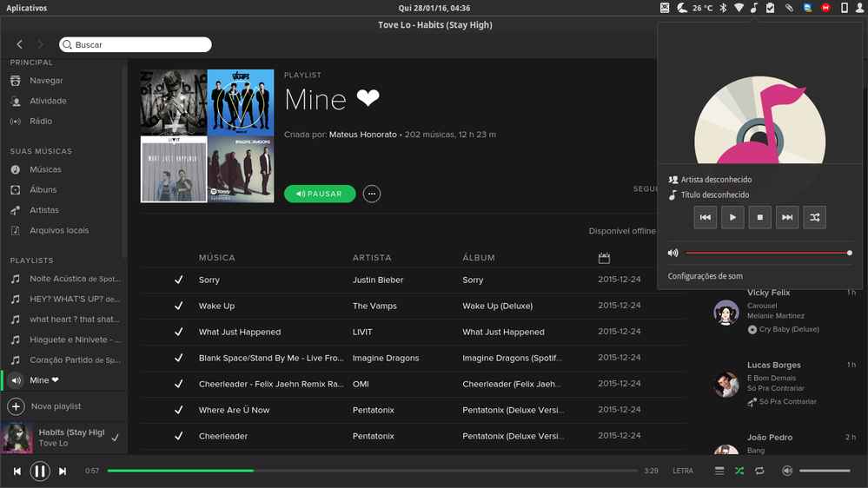Viewport: 868px width, 488px height.
Task: Sort tracks by the calendar date column
Action: (604, 258)
